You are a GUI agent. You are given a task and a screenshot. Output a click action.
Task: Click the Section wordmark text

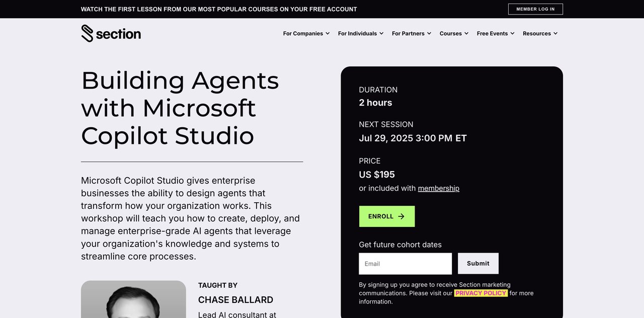118,34
